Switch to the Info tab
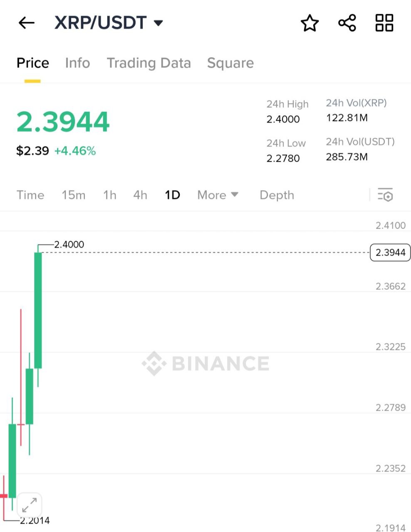Screen dimensions: 411x532 [x=77, y=63]
